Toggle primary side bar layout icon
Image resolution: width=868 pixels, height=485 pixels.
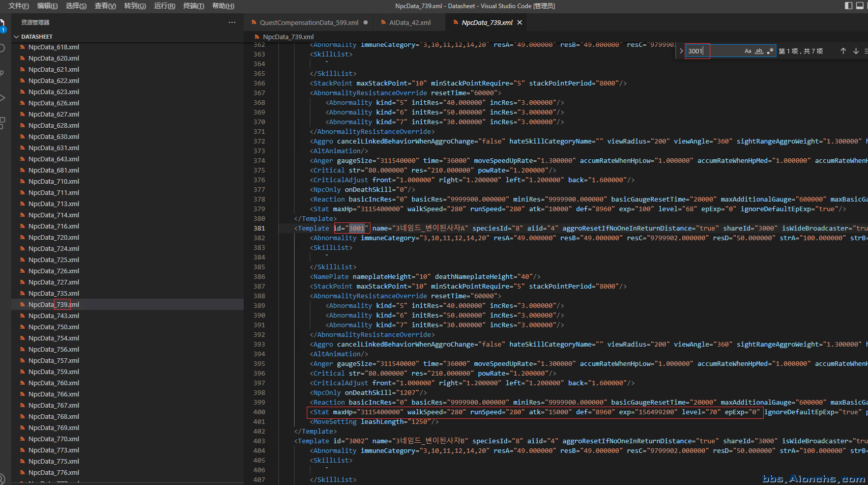849,6
